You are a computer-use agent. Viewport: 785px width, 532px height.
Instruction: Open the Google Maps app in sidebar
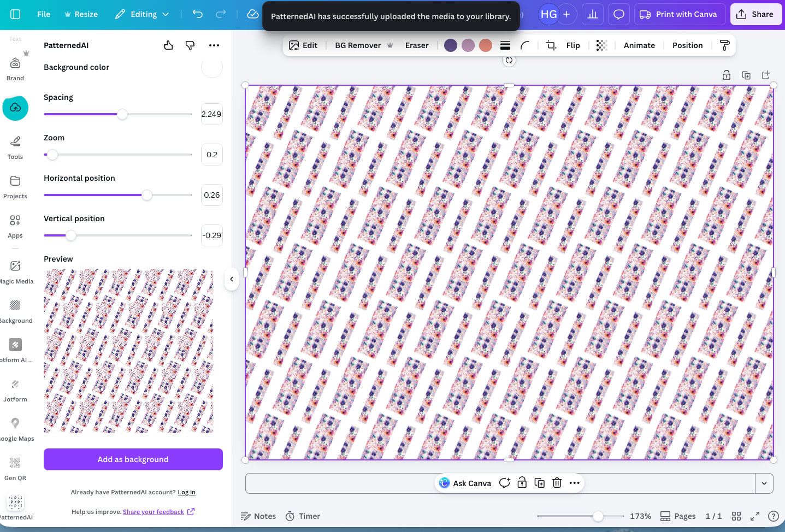click(x=15, y=424)
